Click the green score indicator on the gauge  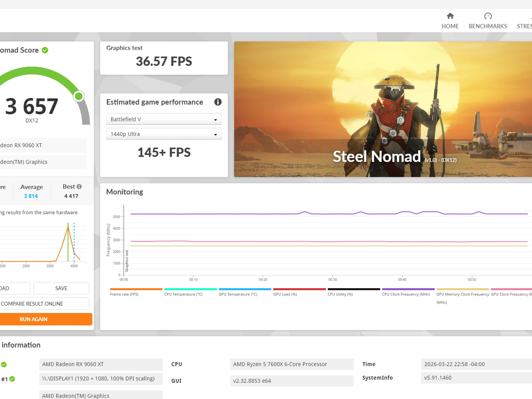click(x=79, y=96)
